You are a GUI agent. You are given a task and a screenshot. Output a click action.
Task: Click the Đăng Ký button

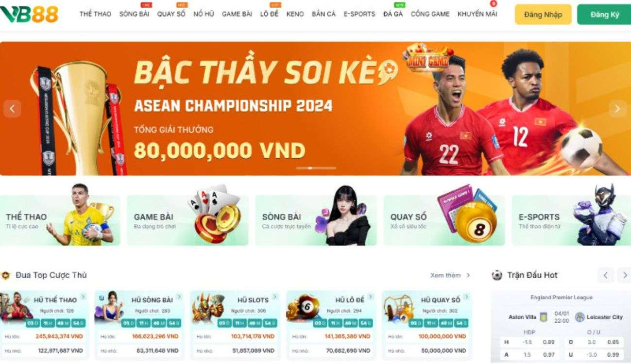[x=605, y=15]
